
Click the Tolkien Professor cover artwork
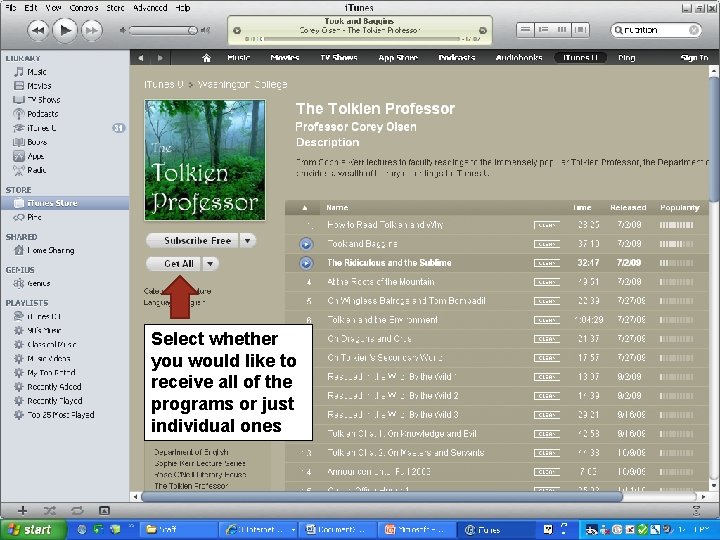(205, 160)
